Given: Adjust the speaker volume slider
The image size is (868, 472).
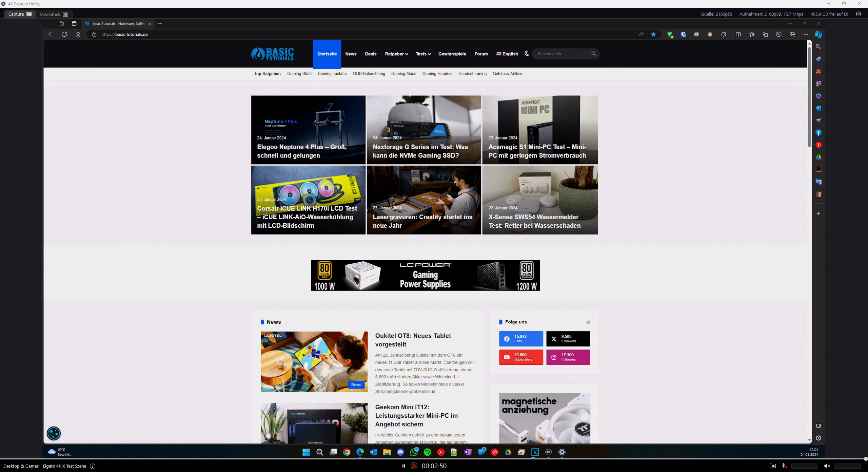Looking at the screenshot, I should (x=847, y=466).
